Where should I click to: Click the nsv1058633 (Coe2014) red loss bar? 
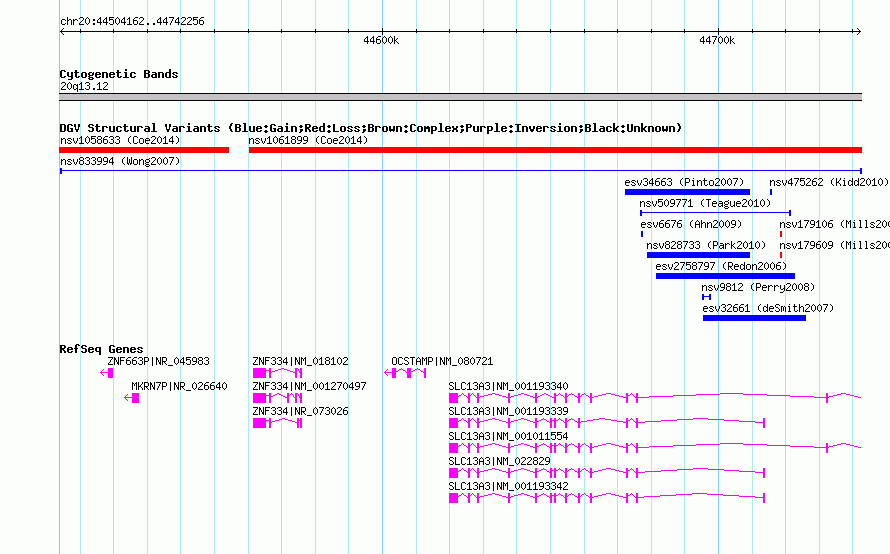coord(144,150)
